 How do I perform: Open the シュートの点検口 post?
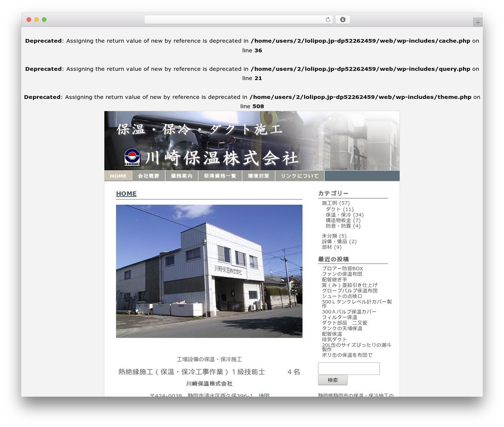pos(342,296)
